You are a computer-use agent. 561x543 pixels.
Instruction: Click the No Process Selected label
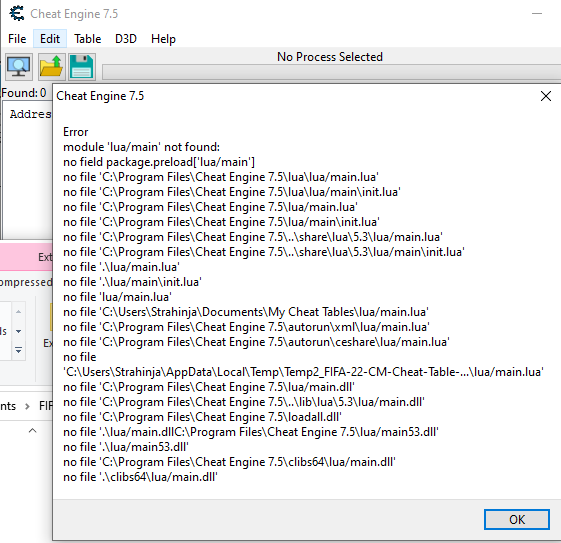[330, 57]
